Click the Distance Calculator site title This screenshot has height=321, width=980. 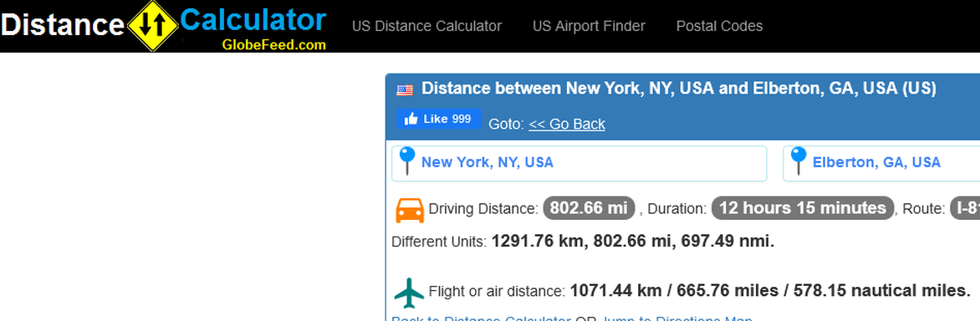click(x=164, y=23)
